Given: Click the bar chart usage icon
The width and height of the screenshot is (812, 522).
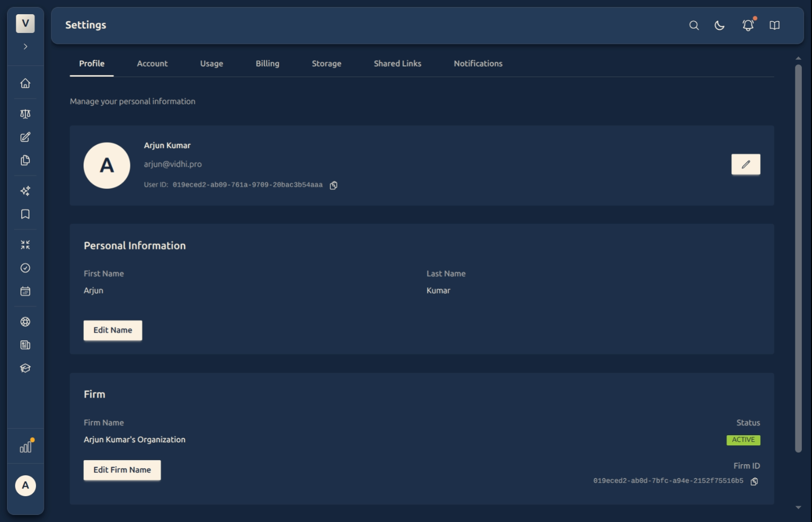Looking at the screenshot, I should [25, 446].
